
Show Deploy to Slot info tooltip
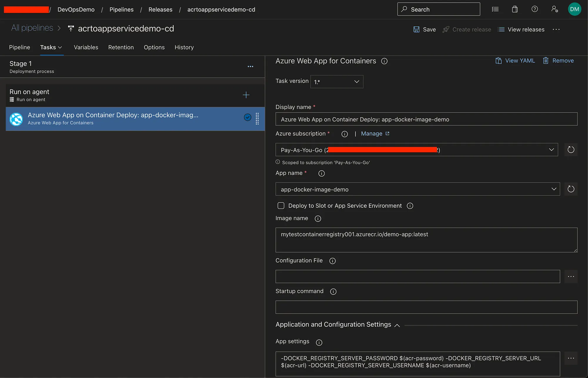point(410,206)
